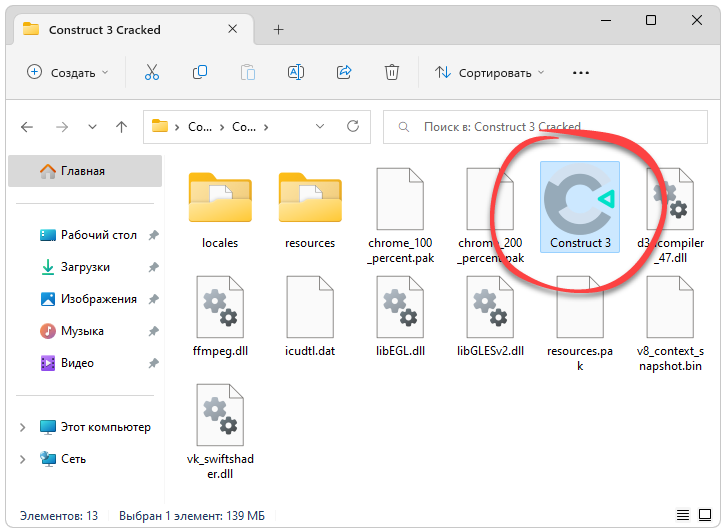Screen dimensions: 724x532
Task: Select the Construct 3 application file
Action: pyautogui.click(x=579, y=207)
